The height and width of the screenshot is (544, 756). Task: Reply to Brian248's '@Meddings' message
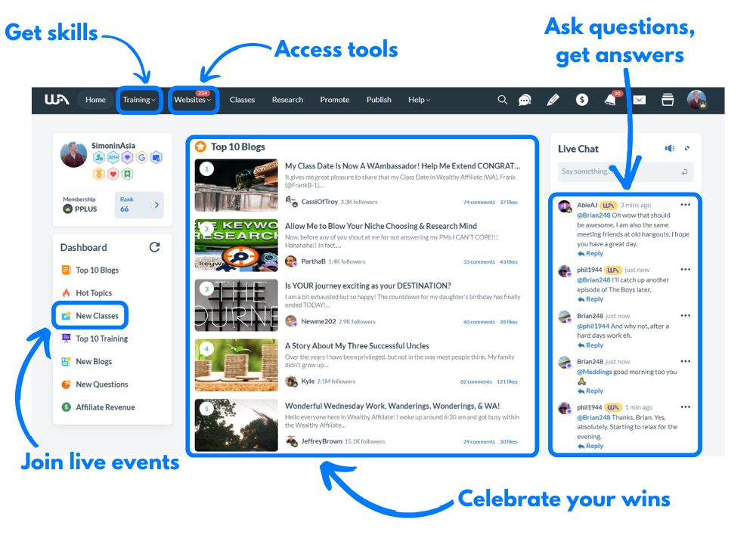tap(590, 391)
